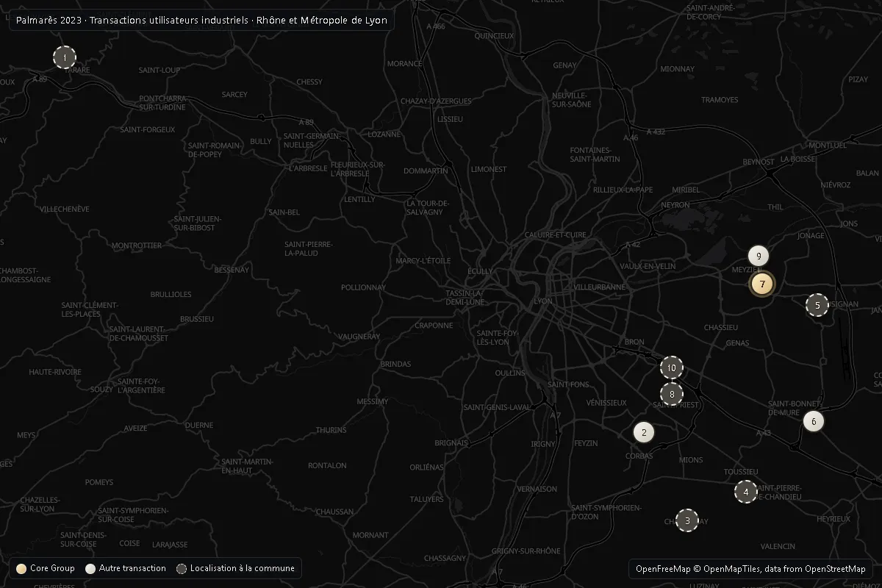Screen dimensions: 882x588
Task: Select marker number 8 near Saint-Priest
Action: 672,394
